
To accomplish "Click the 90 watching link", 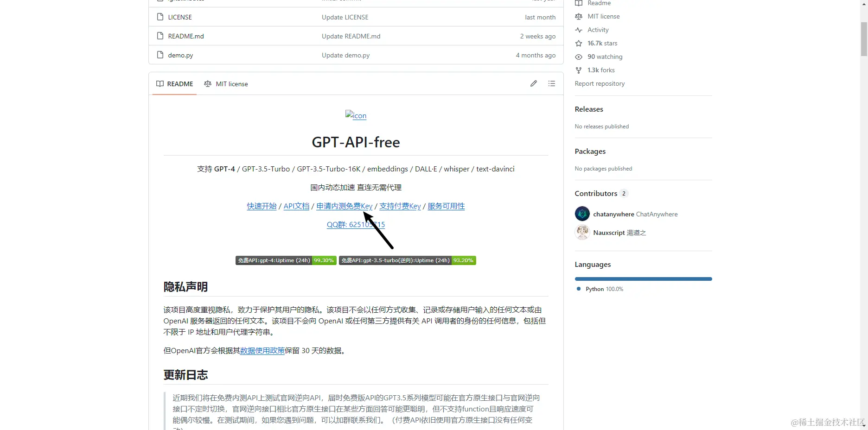I will point(605,57).
